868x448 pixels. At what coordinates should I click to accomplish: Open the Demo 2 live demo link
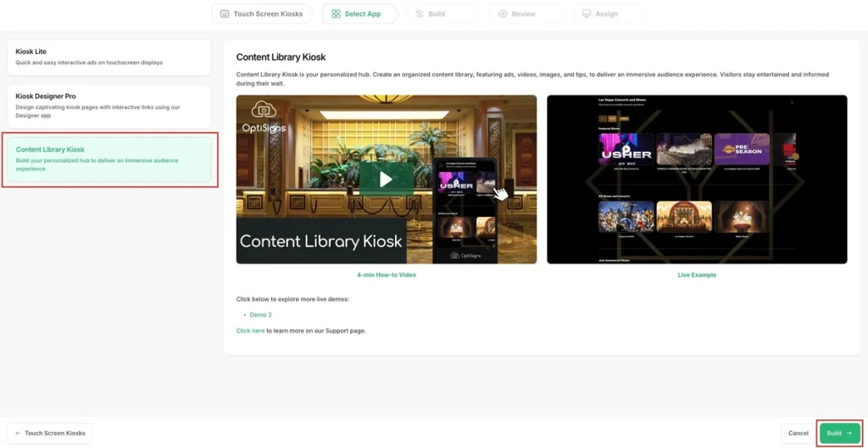click(260, 314)
